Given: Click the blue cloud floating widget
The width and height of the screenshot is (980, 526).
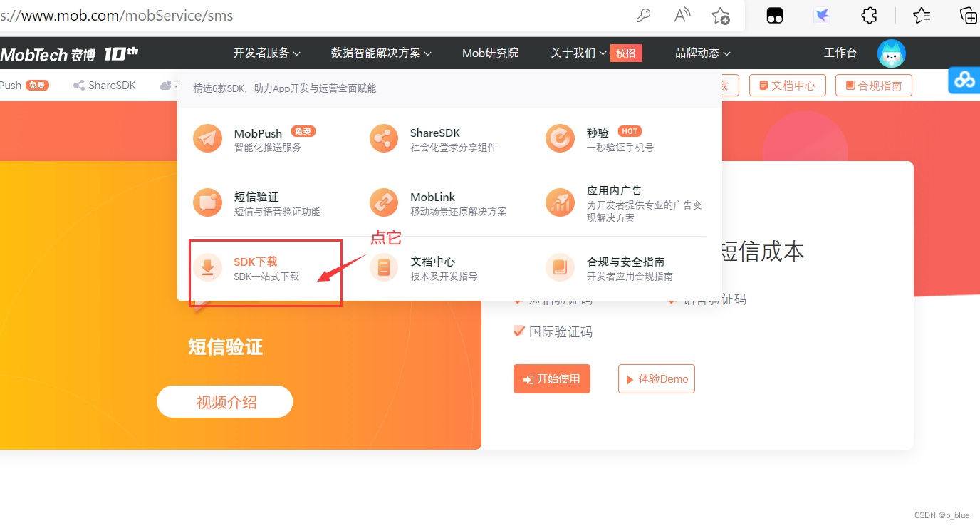Looking at the screenshot, I should click(x=964, y=80).
